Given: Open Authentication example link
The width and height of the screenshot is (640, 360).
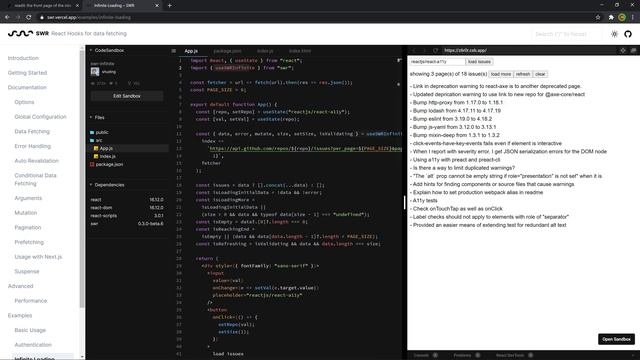Looking at the screenshot, I should (x=33, y=345).
